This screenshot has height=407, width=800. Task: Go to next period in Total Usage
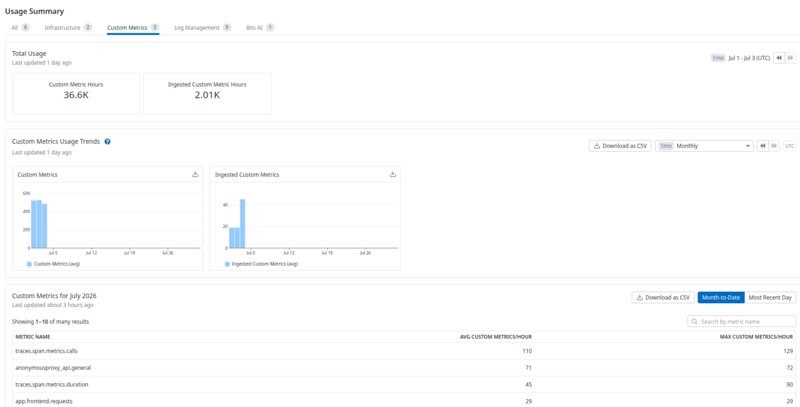[x=790, y=58]
